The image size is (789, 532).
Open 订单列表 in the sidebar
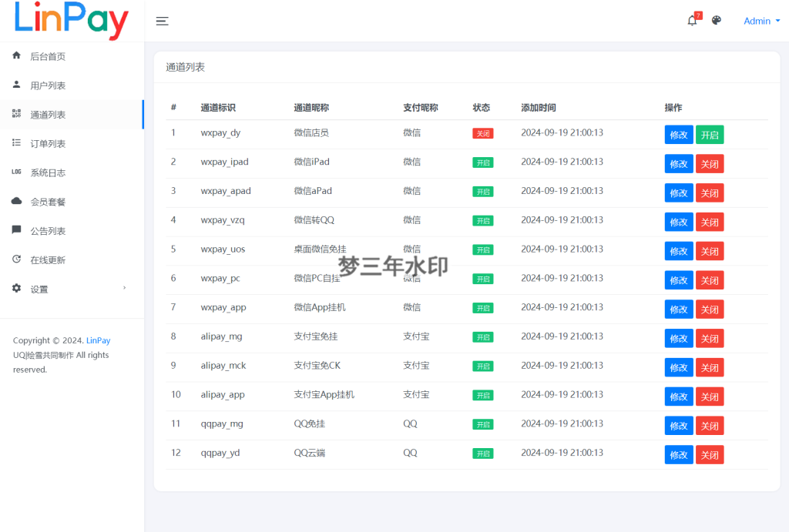(x=72, y=144)
